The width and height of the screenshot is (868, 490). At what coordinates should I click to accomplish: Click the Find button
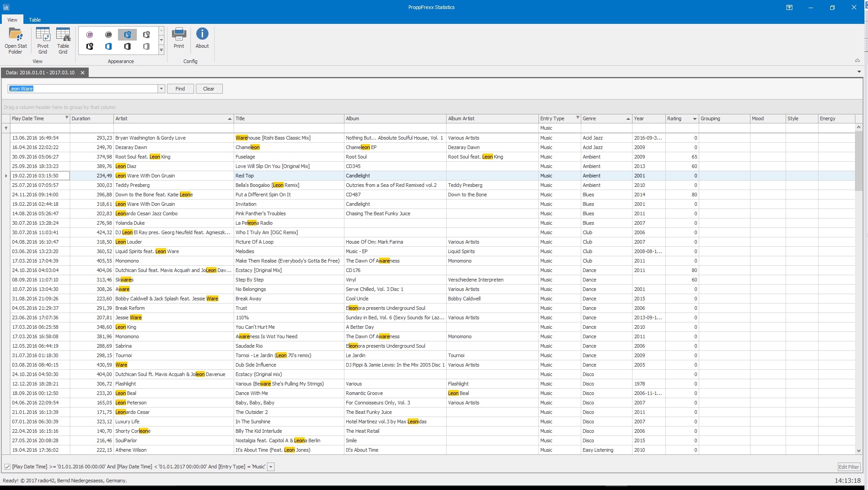180,89
